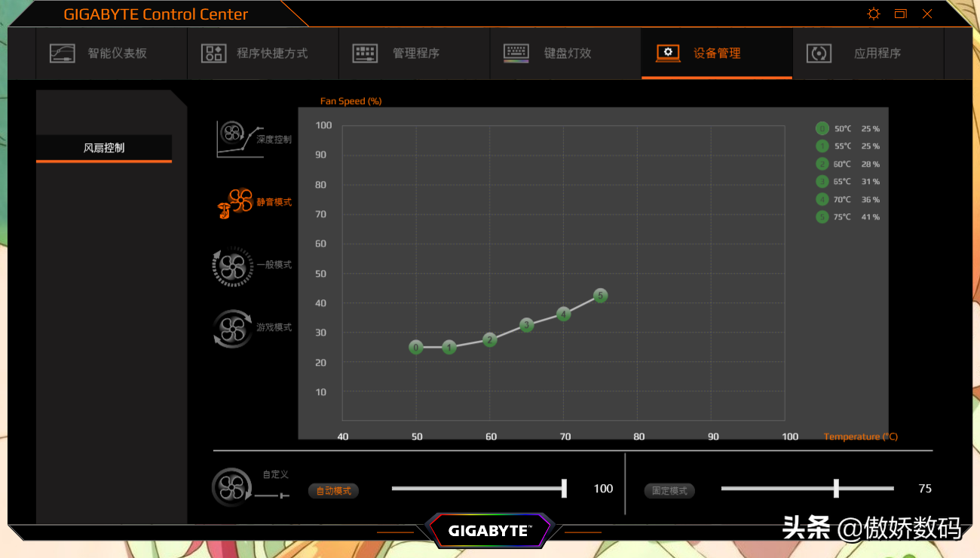Click curve point 5 on the fan graph

click(600, 296)
